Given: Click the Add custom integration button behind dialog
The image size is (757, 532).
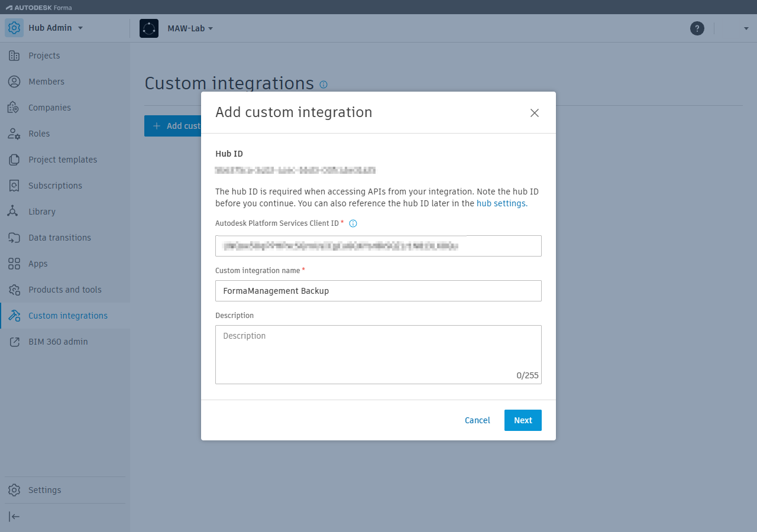Looking at the screenshot, I should (173, 126).
